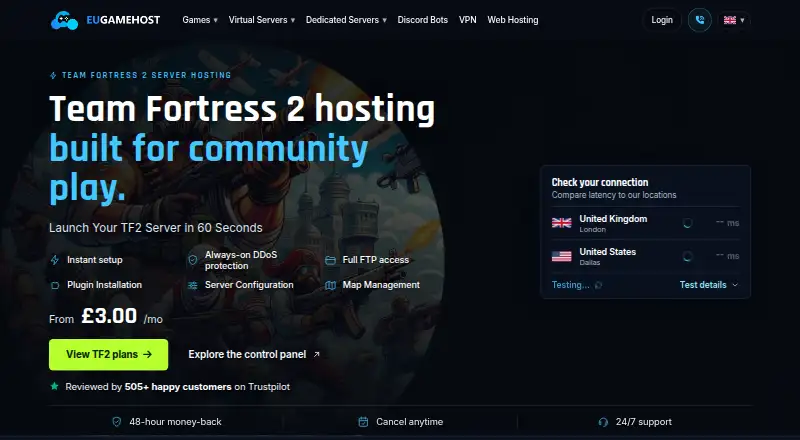Click the green Trustpilot star icon

click(54, 386)
